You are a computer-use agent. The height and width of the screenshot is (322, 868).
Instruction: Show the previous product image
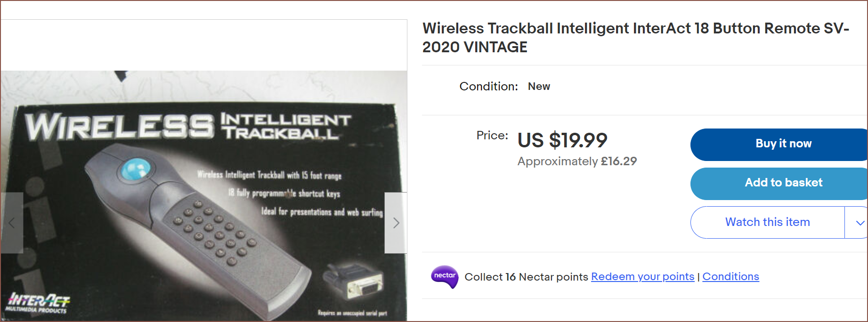pyautogui.click(x=12, y=223)
